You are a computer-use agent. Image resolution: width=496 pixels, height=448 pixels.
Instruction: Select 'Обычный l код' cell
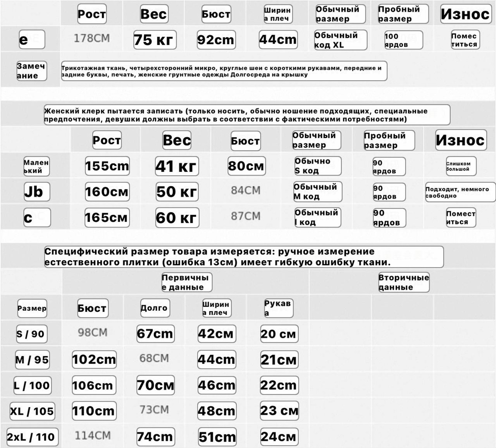click(x=317, y=217)
